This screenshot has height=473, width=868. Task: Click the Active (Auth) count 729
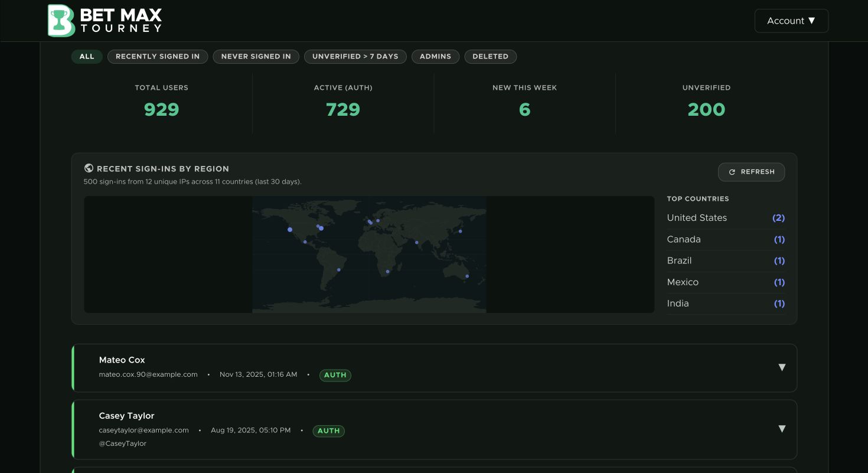pyautogui.click(x=343, y=109)
